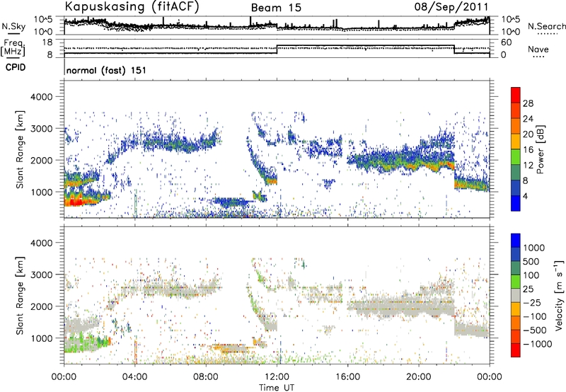Viewport: 566px width, 392px height.
Task: Select the Freq. [MHz] axis label
Action: click(13, 48)
